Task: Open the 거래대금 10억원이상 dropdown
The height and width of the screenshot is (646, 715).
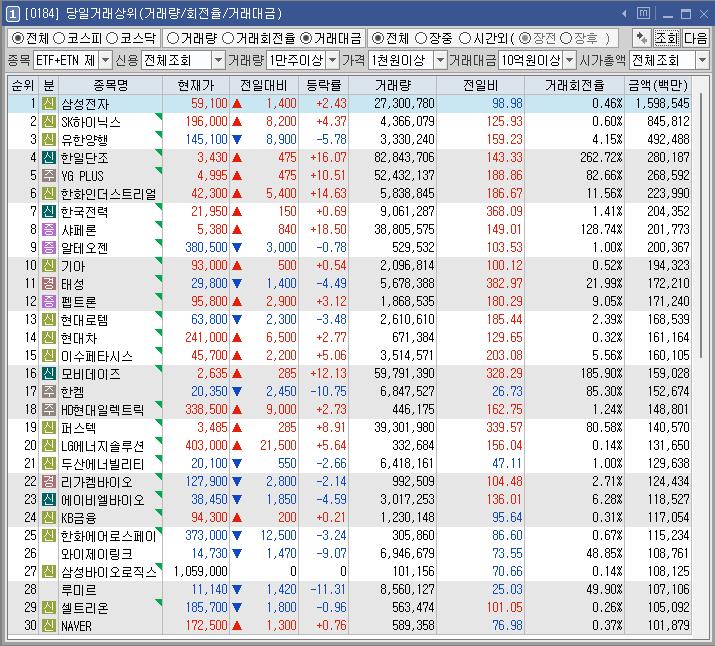Action: tap(570, 60)
